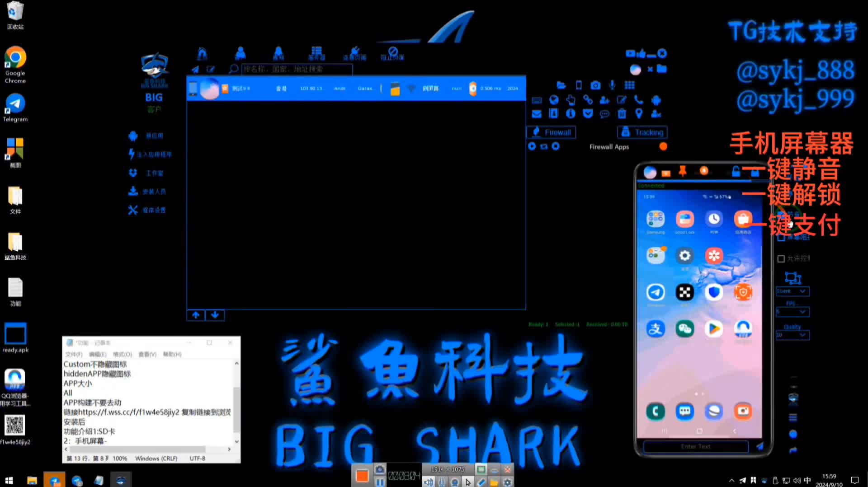Open the apps grid icon in tools panel
This screenshot has height=487, width=868.
tap(629, 85)
